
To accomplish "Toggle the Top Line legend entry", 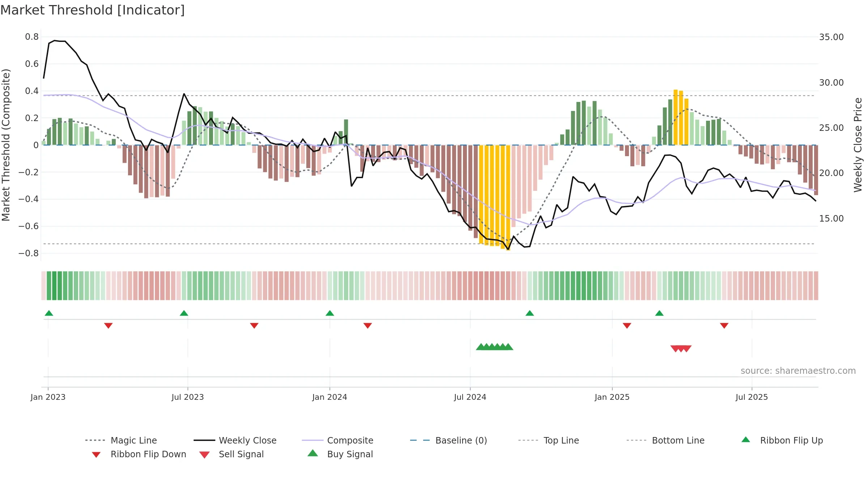I will 548,440.
